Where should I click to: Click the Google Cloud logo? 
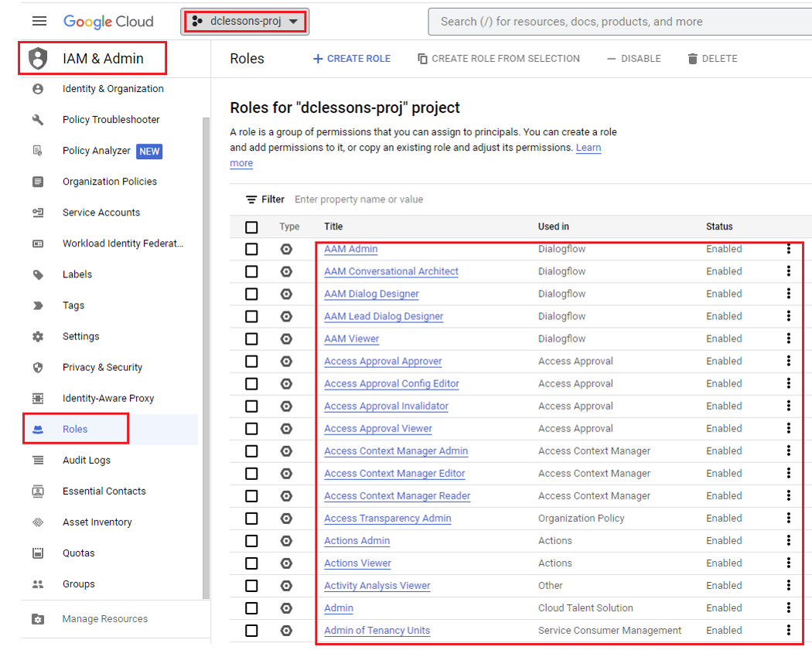point(108,21)
